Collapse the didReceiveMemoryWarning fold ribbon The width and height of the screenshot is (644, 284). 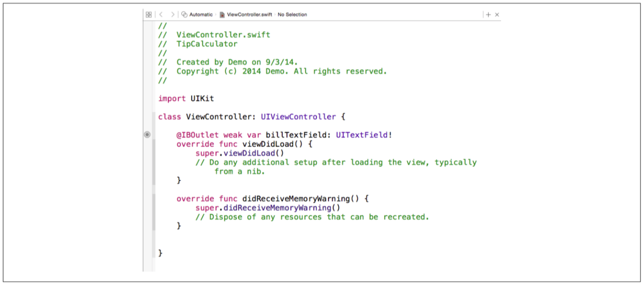click(x=153, y=212)
